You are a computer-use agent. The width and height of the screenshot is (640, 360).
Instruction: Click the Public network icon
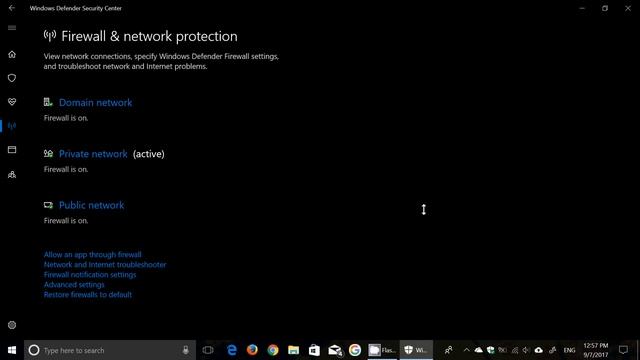coord(48,205)
